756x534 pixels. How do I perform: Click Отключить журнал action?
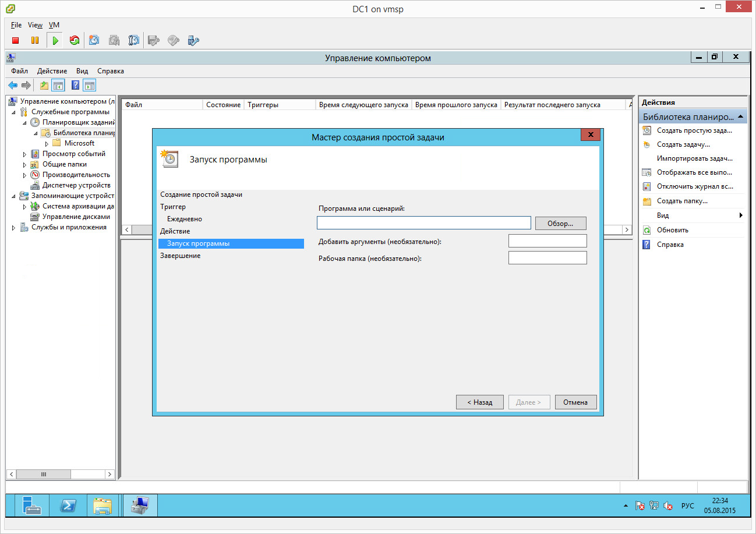point(695,186)
